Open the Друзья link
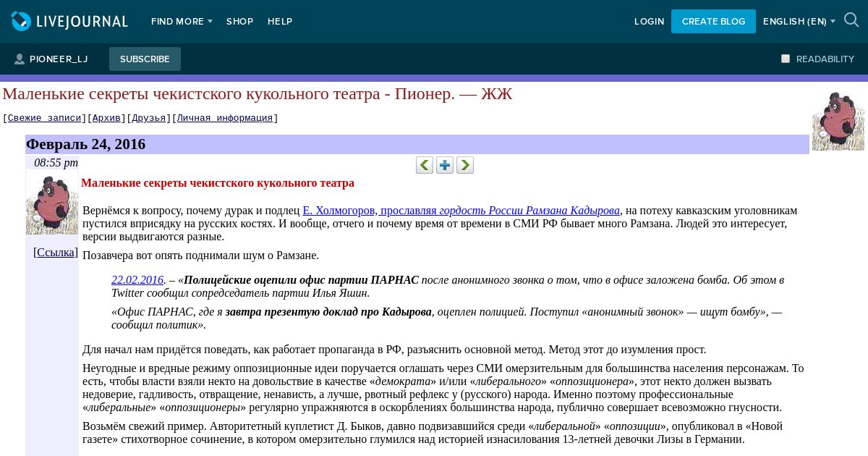The width and height of the screenshot is (868, 456). 149,118
